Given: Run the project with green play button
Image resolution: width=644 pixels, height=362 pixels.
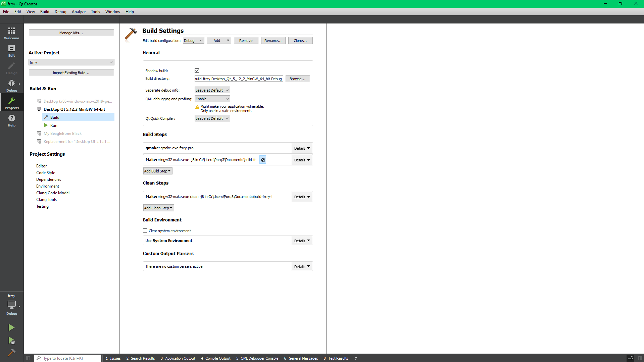Looking at the screenshot, I should point(11,327).
